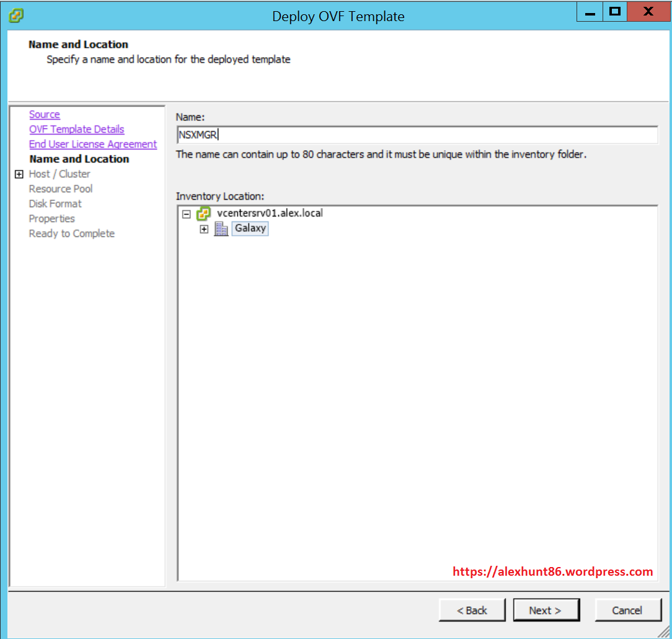672x639 pixels.
Task: Click the Galaxy datacenter icon
Action: [x=221, y=228]
